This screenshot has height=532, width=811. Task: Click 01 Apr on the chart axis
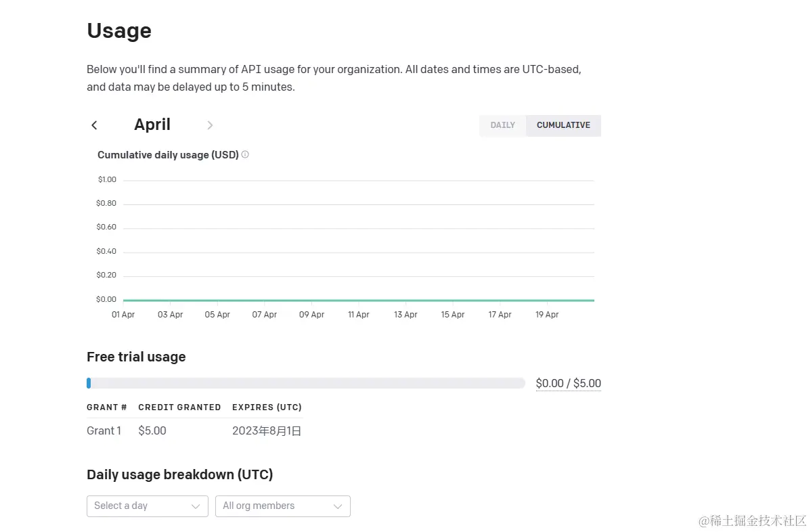click(123, 315)
